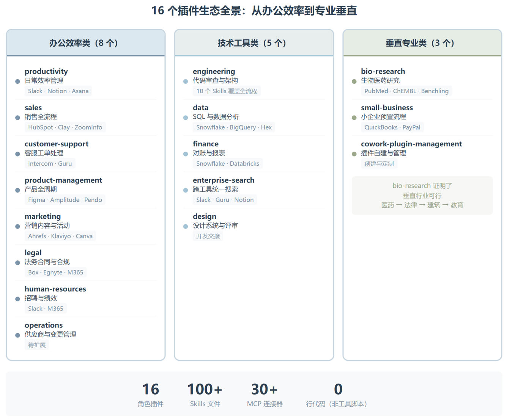Click the bullet dot beside human-resources
Image resolution: width=507 pixels, height=420 pixels.
17,299
